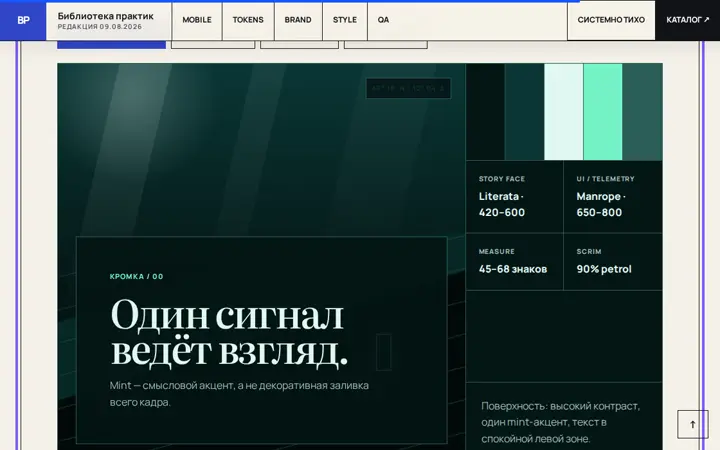Select the dark petrol color swatch

click(524, 112)
